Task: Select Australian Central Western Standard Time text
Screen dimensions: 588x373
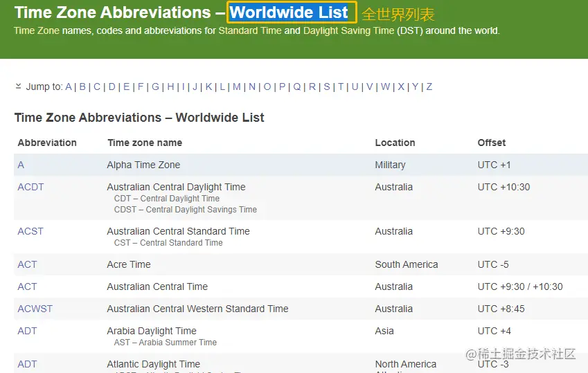Action: coord(197,309)
